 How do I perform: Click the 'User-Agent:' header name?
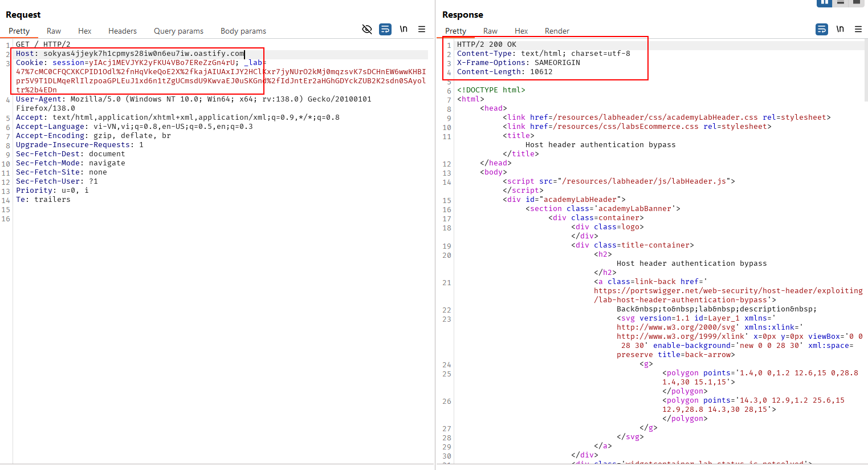pos(41,99)
